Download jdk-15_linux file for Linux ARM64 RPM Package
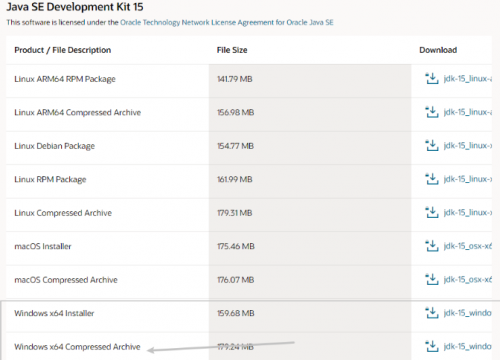 (468, 79)
